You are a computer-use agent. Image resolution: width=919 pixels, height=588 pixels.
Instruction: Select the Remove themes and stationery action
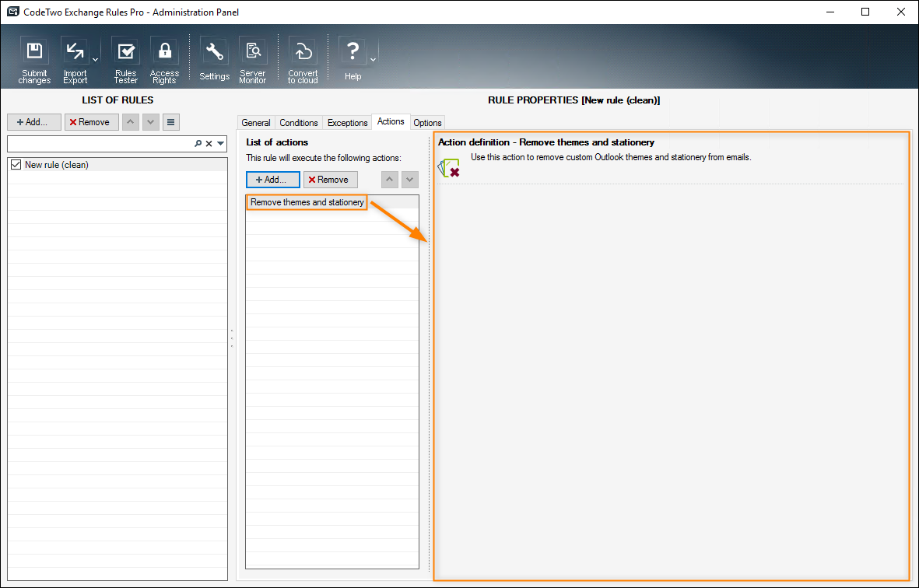coord(331,202)
